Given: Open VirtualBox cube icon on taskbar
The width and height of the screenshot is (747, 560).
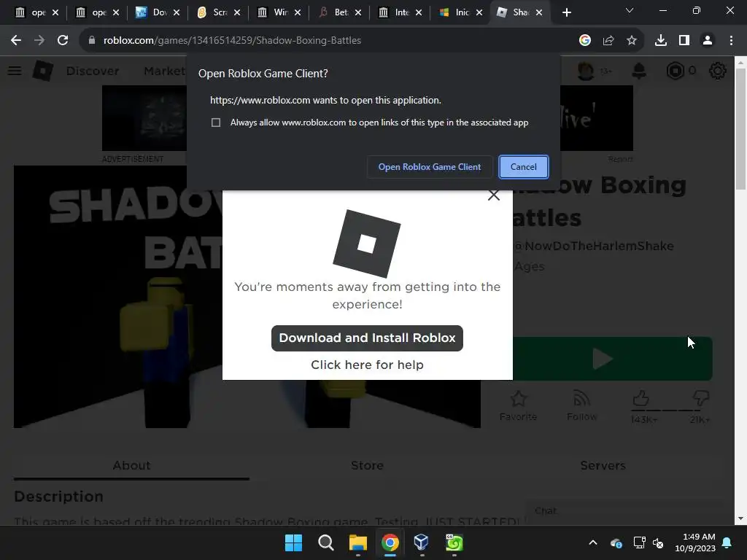Looking at the screenshot, I should 422,542.
